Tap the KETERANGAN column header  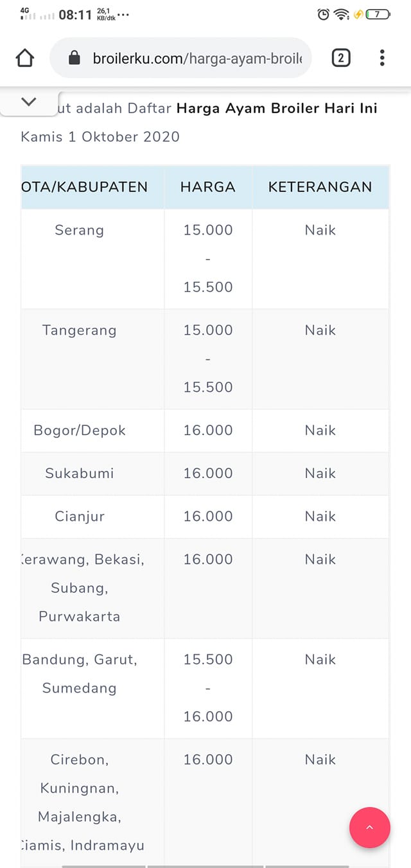pyautogui.click(x=320, y=187)
